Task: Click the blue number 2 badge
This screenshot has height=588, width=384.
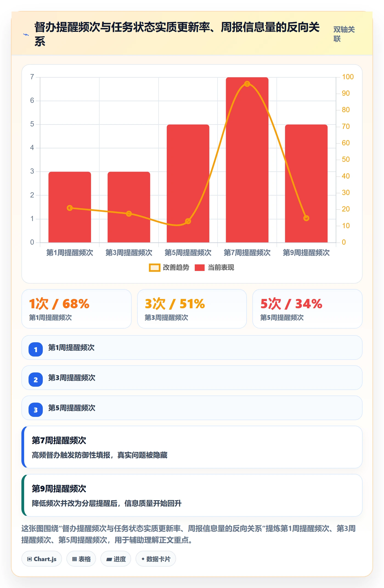Action: tap(36, 380)
